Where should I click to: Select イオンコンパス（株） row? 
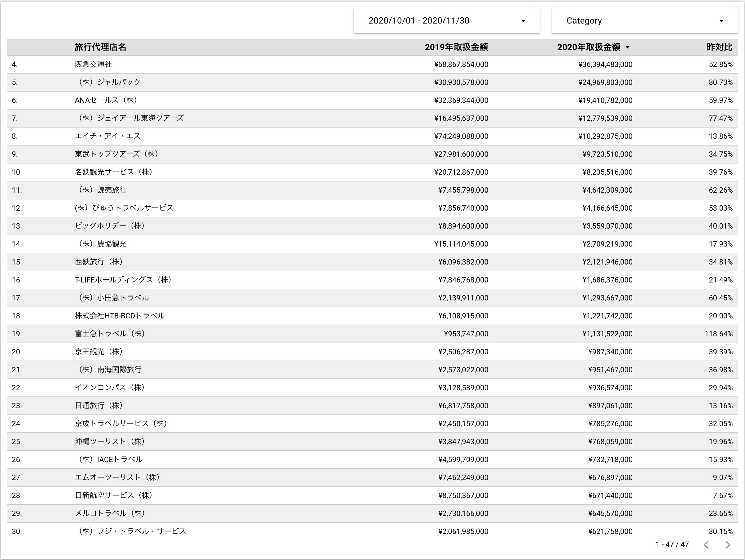(x=372, y=387)
